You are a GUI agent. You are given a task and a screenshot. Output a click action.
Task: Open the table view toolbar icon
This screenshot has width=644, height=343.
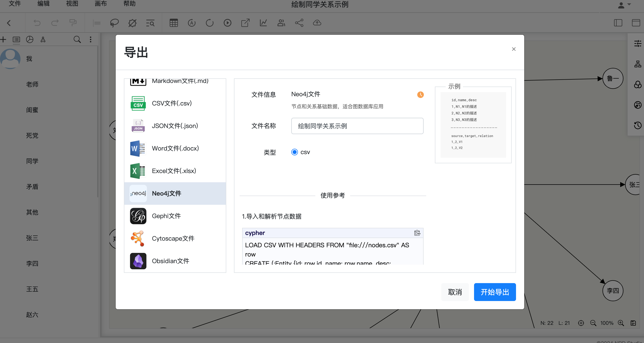174,23
